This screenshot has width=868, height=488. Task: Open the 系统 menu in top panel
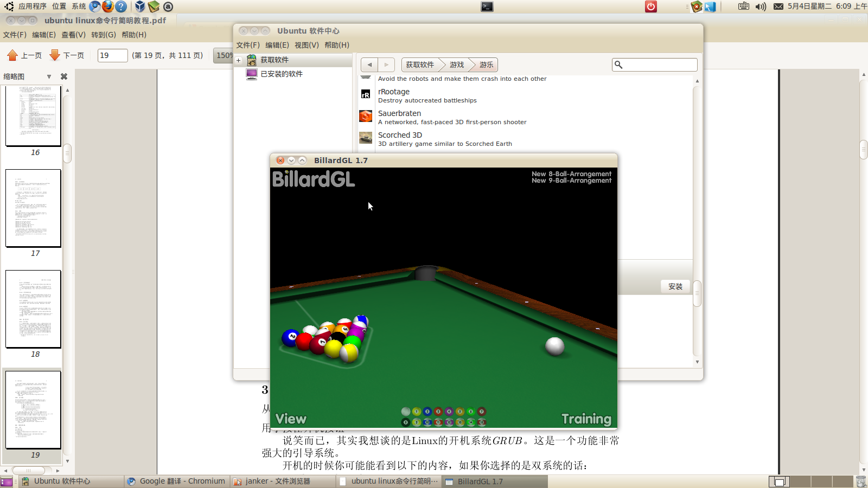(x=79, y=7)
